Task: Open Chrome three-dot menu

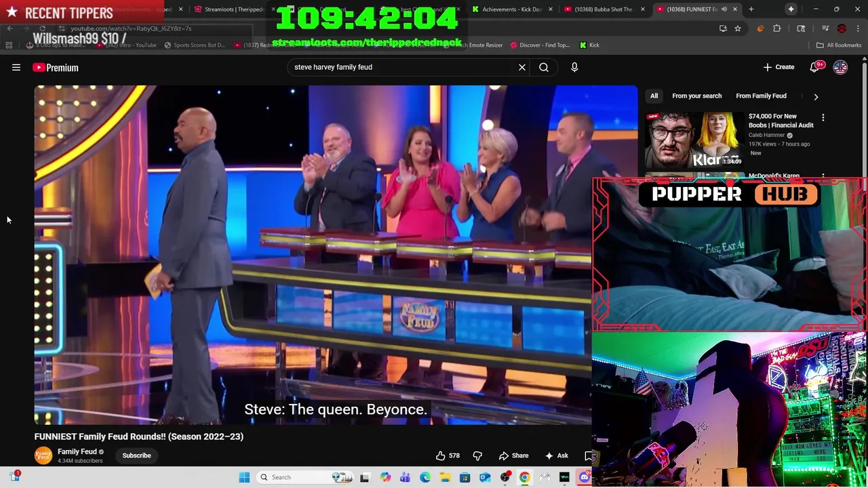Action: [x=858, y=28]
